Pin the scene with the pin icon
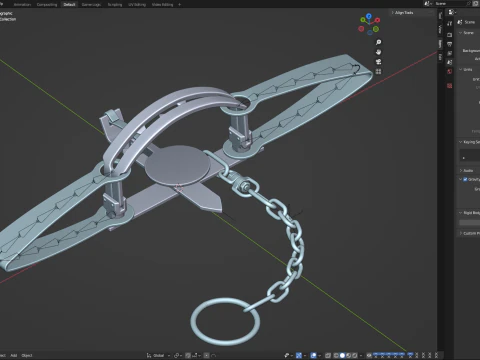 tap(468, 4)
